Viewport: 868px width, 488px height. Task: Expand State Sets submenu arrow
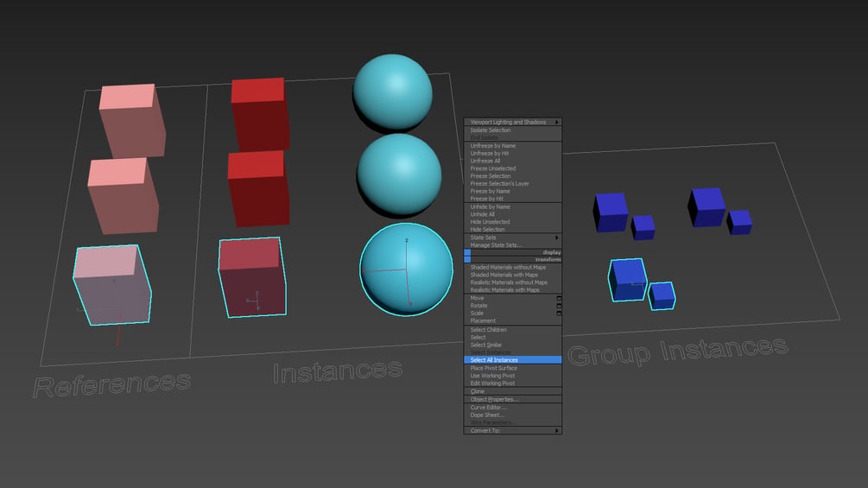(x=557, y=238)
